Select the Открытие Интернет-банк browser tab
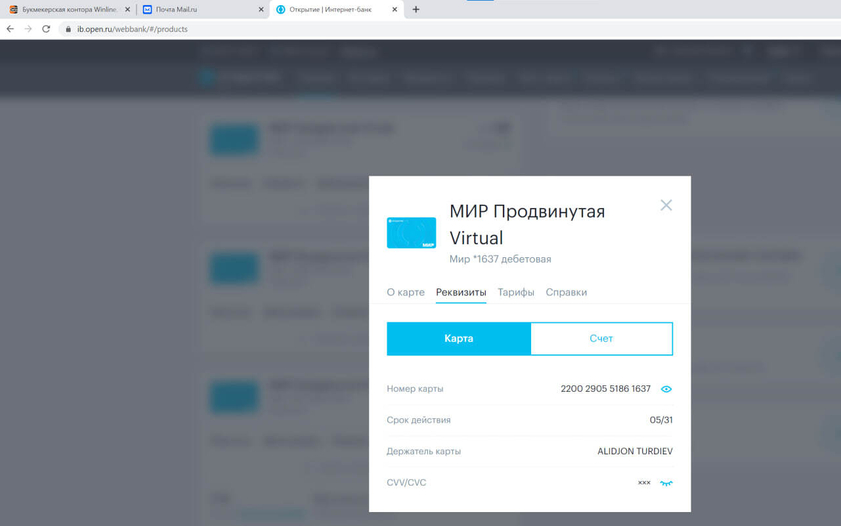This screenshot has width=841, height=526. click(x=336, y=10)
